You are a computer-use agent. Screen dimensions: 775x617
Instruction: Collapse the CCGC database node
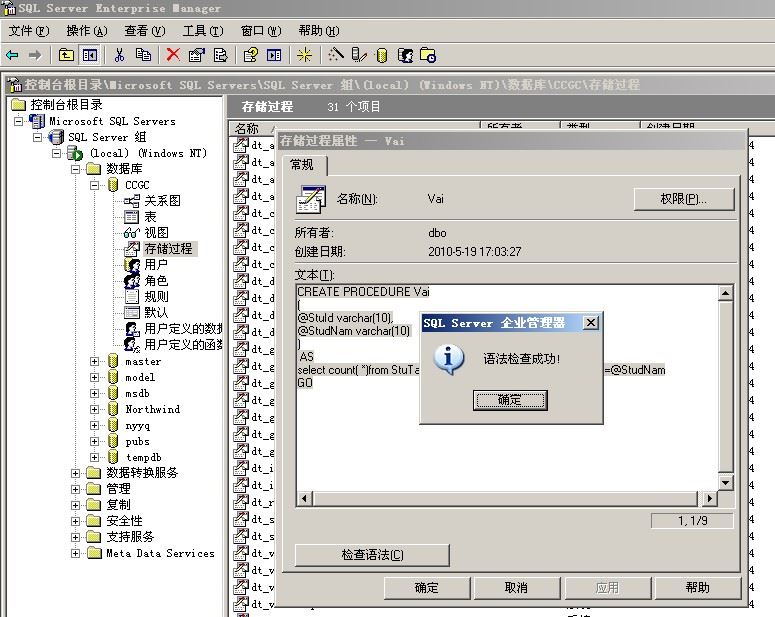click(94, 185)
